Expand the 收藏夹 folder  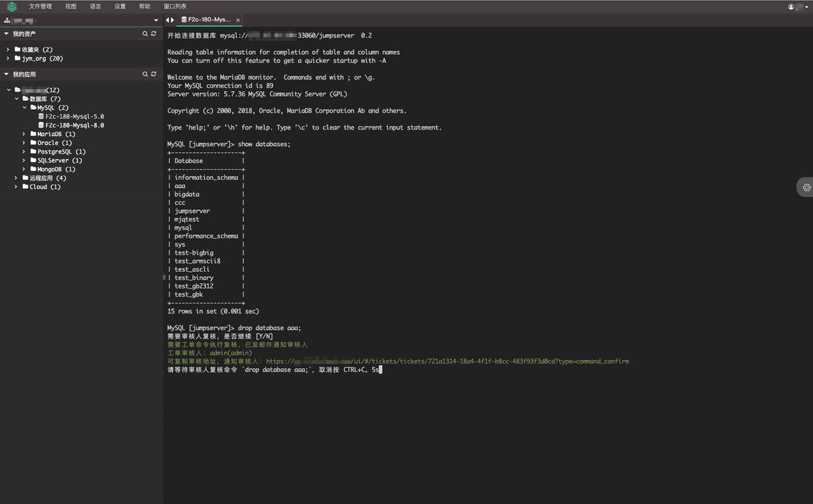pyautogui.click(x=8, y=49)
